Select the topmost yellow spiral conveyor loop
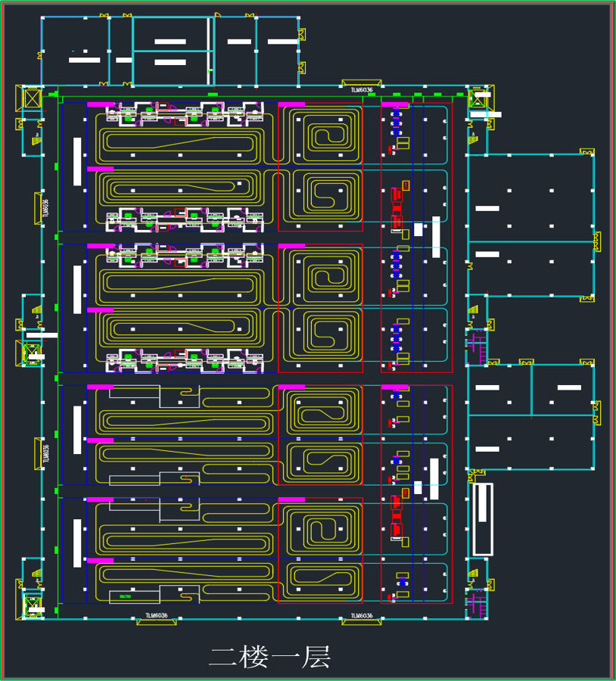The image size is (616, 681). tap(320, 134)
